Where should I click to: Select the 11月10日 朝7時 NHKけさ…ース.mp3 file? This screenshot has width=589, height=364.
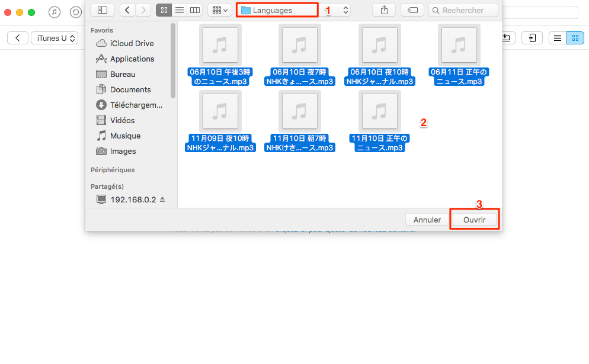300,121
